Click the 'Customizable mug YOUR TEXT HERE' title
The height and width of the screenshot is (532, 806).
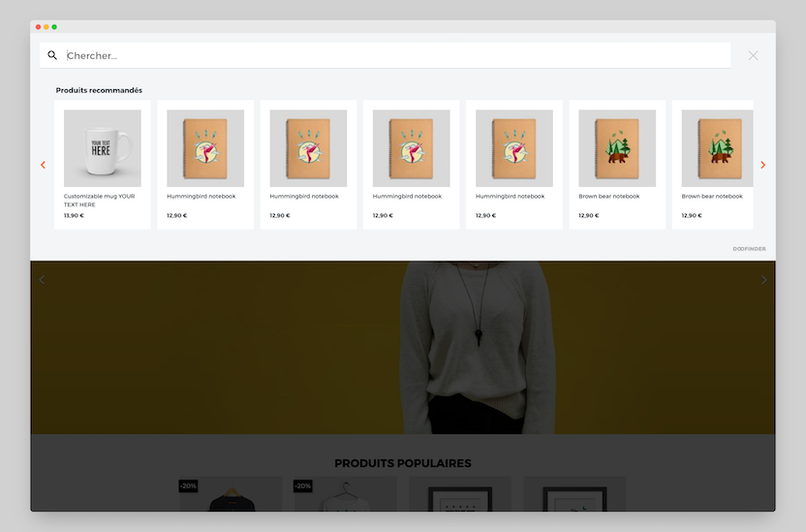point(99,200)
